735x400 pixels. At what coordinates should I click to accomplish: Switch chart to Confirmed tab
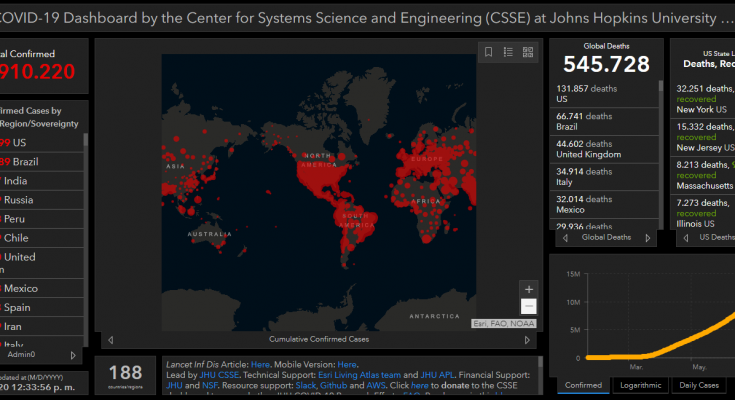pyautogui.click(x=583, y=385)
